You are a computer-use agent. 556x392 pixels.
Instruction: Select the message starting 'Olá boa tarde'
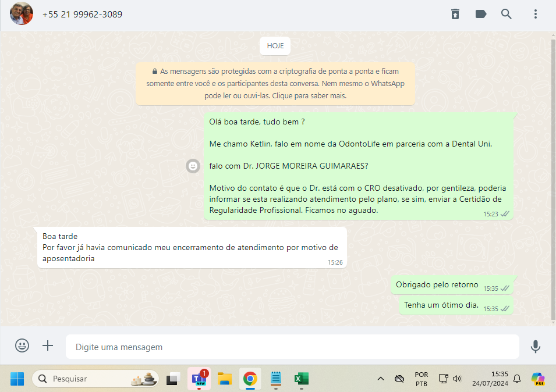[x=359, y=166]
